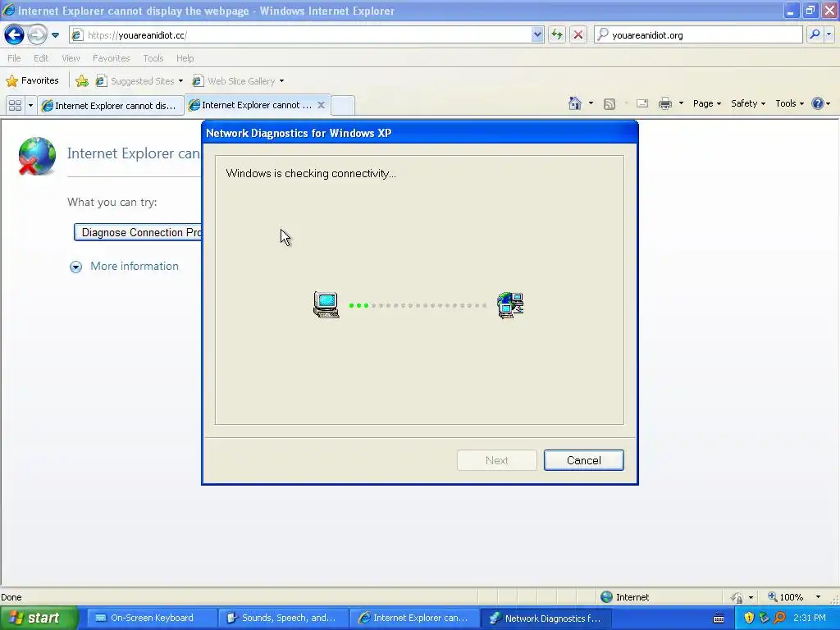
Task: Click the network connection tray icon
Action: [764, 618]
